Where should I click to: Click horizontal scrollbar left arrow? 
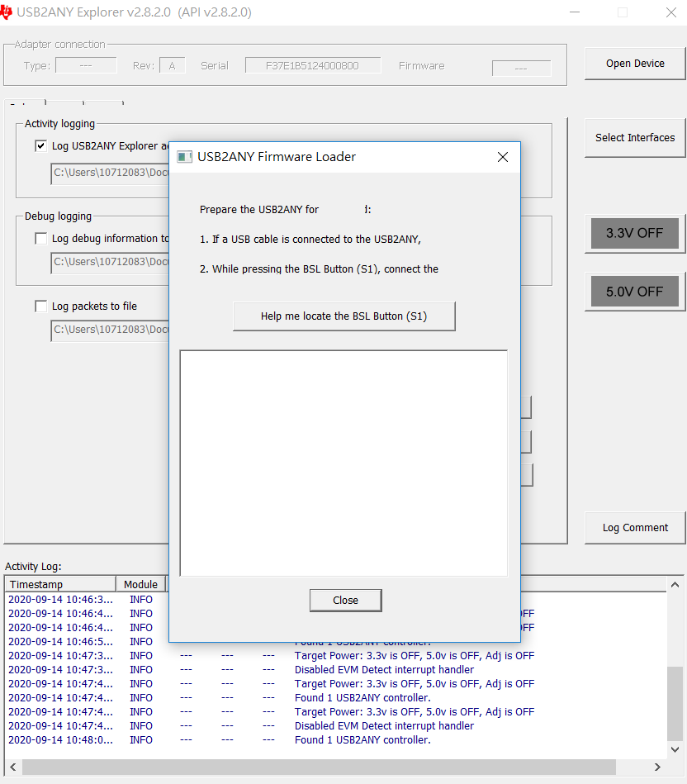point(13,767)
